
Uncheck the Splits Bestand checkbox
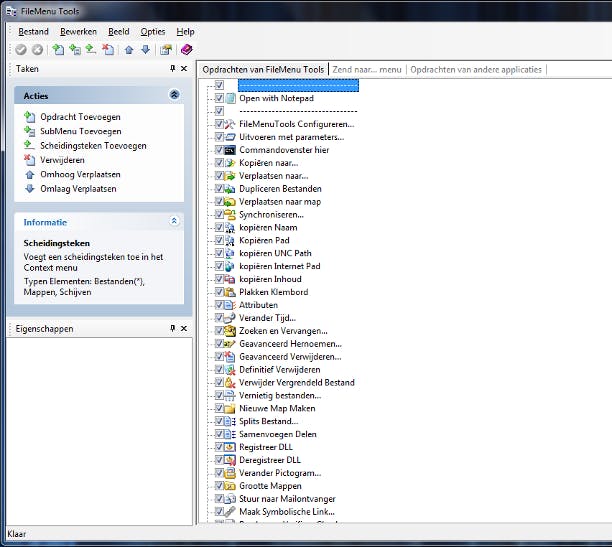click(219, 421)
